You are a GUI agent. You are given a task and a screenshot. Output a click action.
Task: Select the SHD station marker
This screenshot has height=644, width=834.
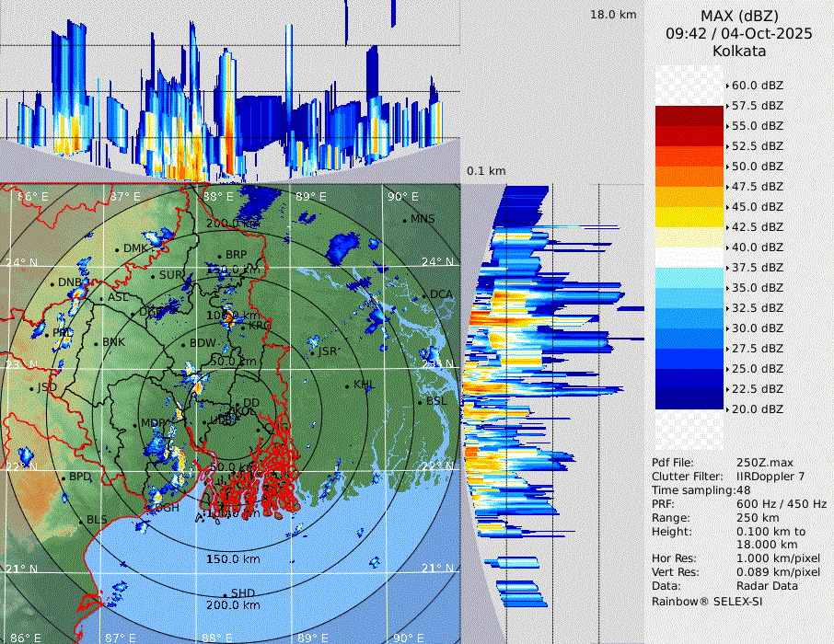point(226,593)
